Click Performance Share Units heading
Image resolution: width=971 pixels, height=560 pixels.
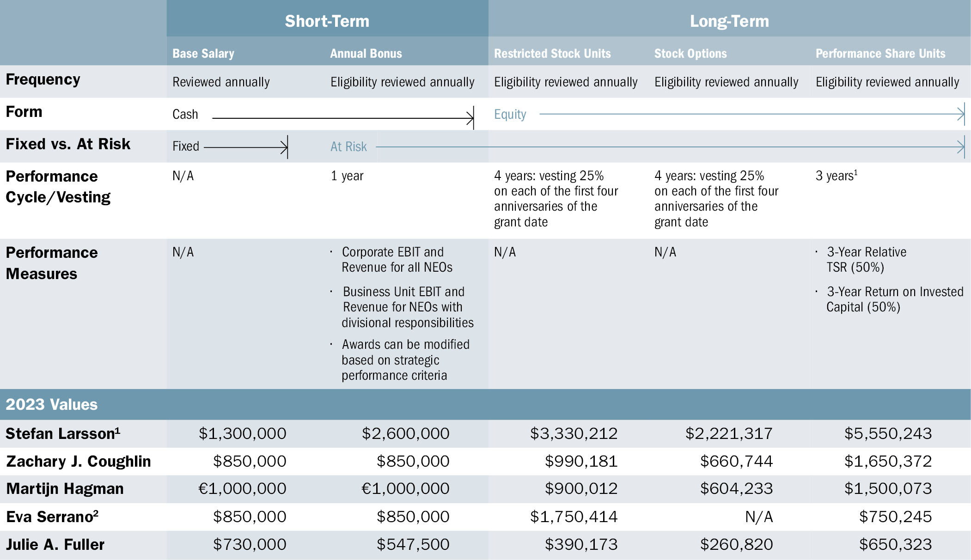click(x=880, y=54)
